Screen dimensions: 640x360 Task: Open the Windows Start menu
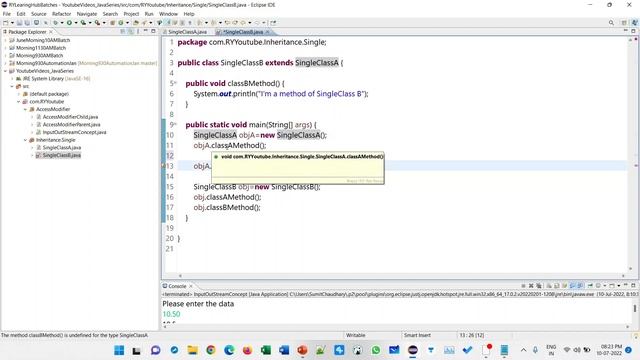pyautogui.click(x=119, y=350)
